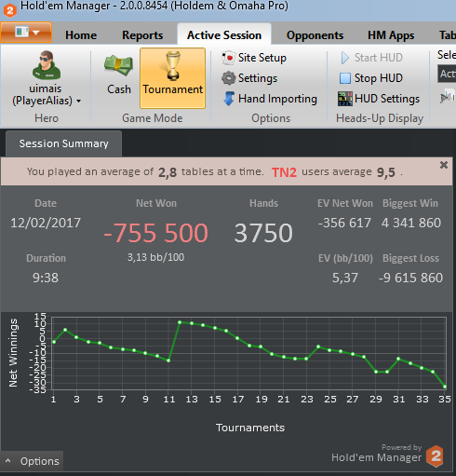Click the Net Won value -755 500
Screen dimensions: 456x476
[x=155, y=233]
